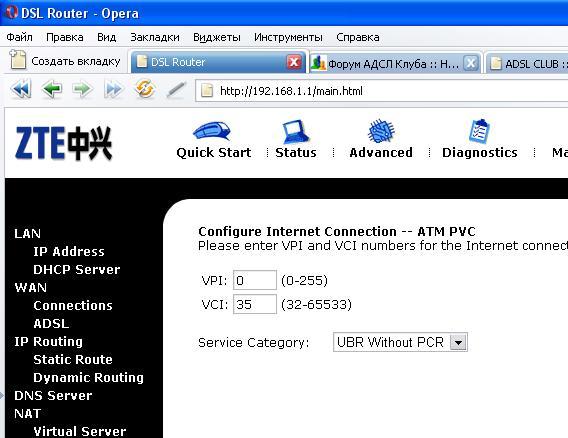Click the rewind (double left arrow) navigation icon
This screenshot has width=568, height=438.
point(21,89)
